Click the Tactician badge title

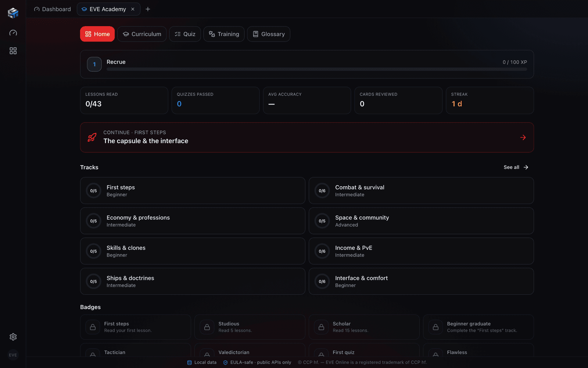[x=115, y=352]
